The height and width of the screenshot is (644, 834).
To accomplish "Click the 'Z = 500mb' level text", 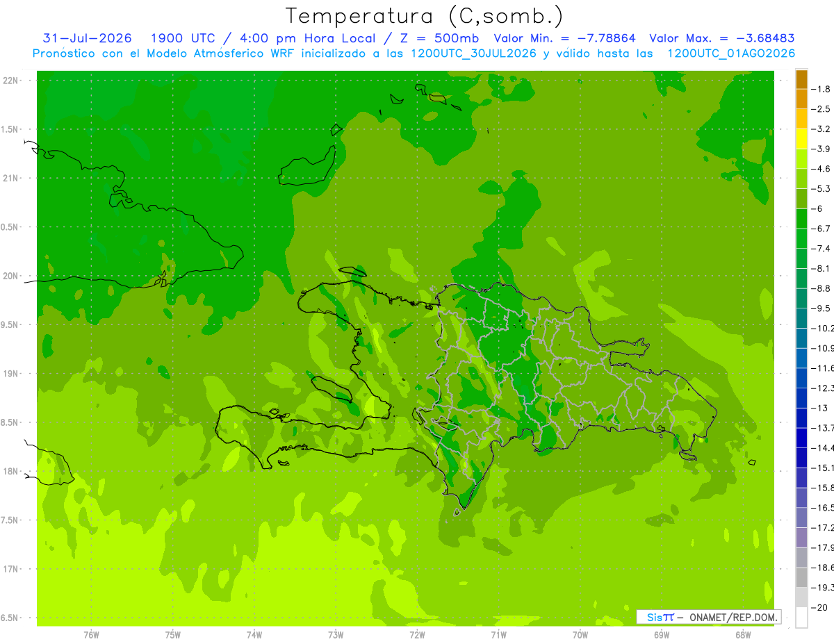I will pyautogui.click(x=439, y=38).
